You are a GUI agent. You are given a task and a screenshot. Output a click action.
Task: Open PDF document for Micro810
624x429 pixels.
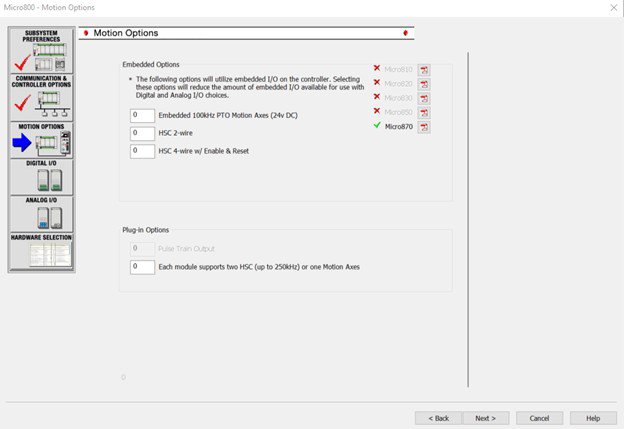tap(424, 70)
